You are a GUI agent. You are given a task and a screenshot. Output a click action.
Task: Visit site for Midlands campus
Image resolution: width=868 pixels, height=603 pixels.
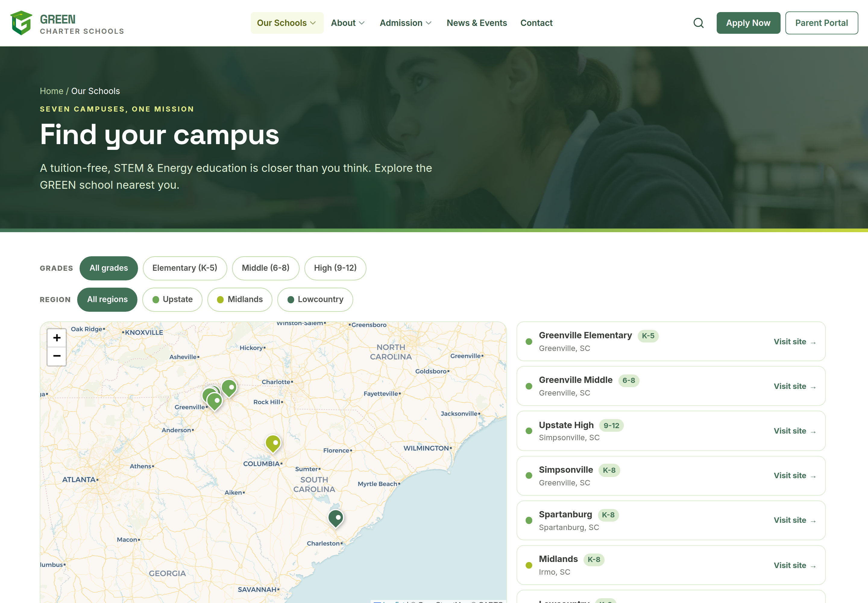tap(795, 566)
